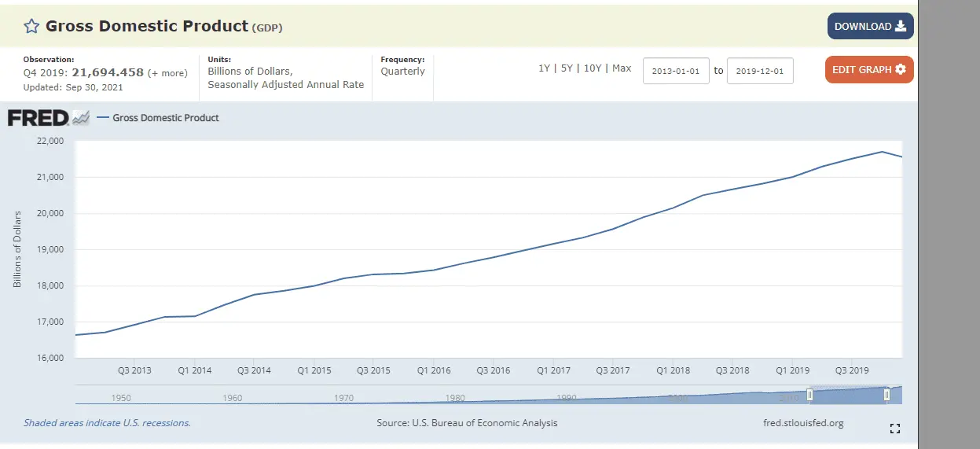The image size is (980, 449).
Task: Click the left range slider handle
Action: pyautogui.click(x=809, y=394)
